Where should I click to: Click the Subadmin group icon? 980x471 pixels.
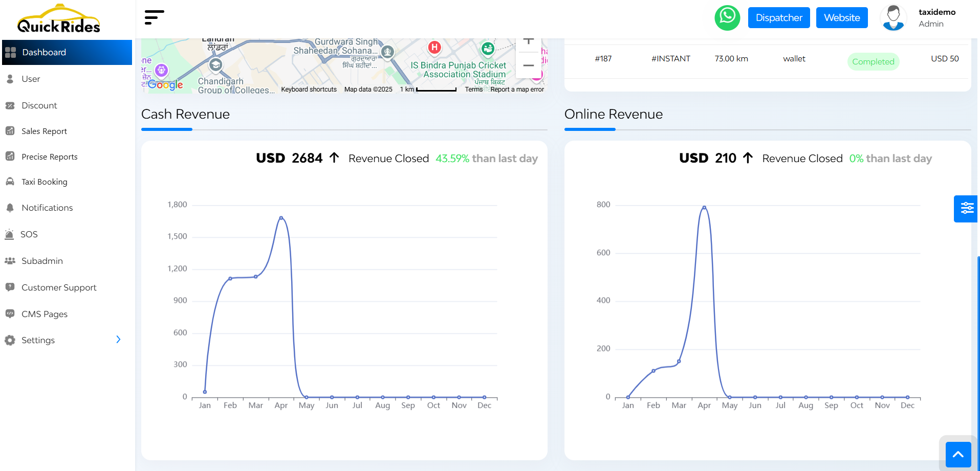(10, 261)
